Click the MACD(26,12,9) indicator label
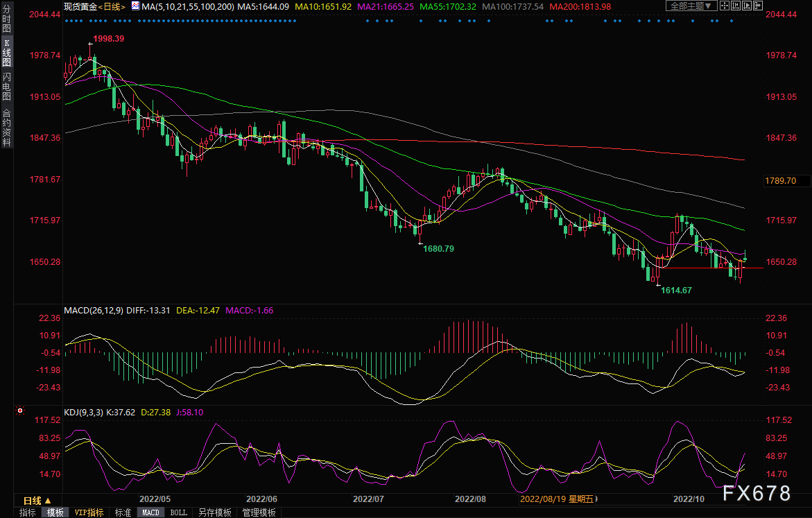 tap(94, 310)
